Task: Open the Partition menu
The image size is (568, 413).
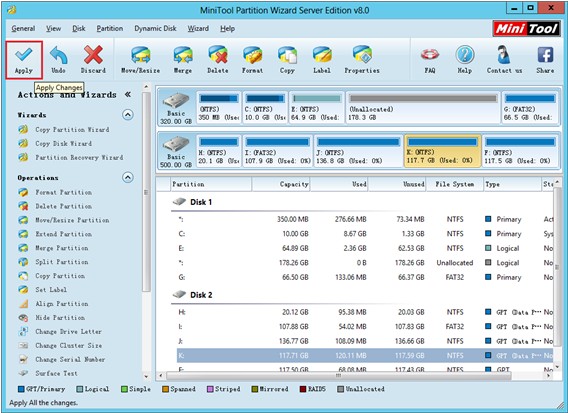Action: pos(110,28)
